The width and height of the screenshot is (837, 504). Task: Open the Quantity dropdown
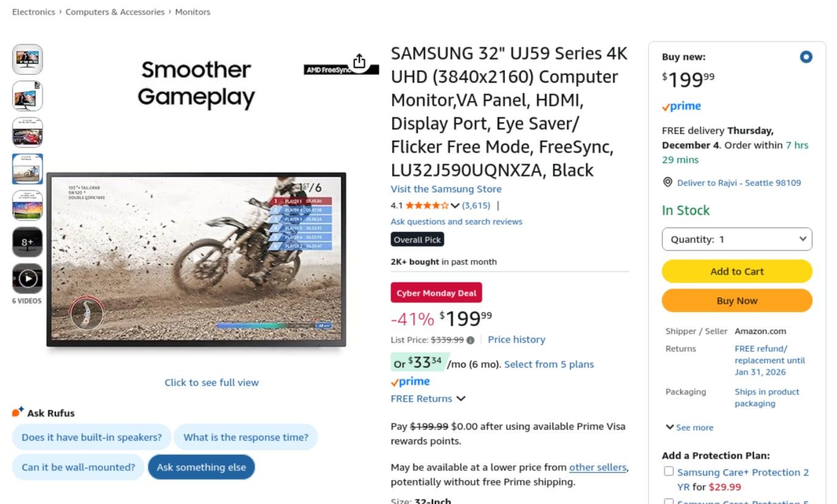(x=736, y=239)
